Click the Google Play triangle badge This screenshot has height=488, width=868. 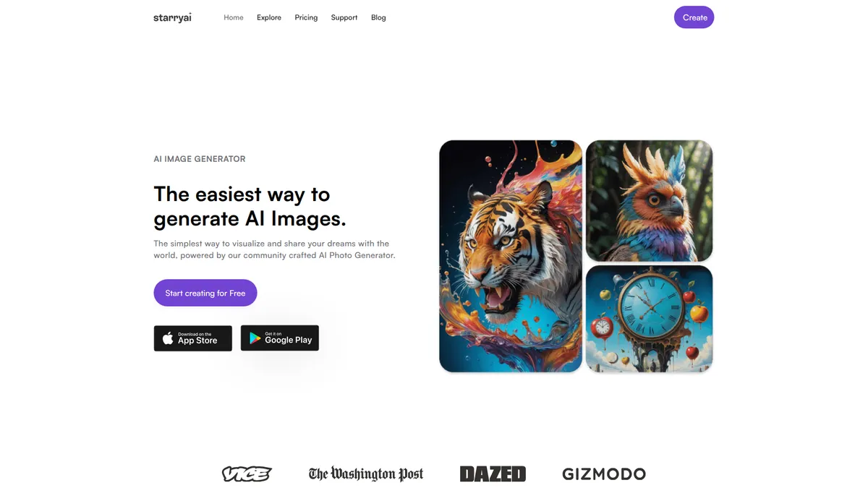[280, 338]
